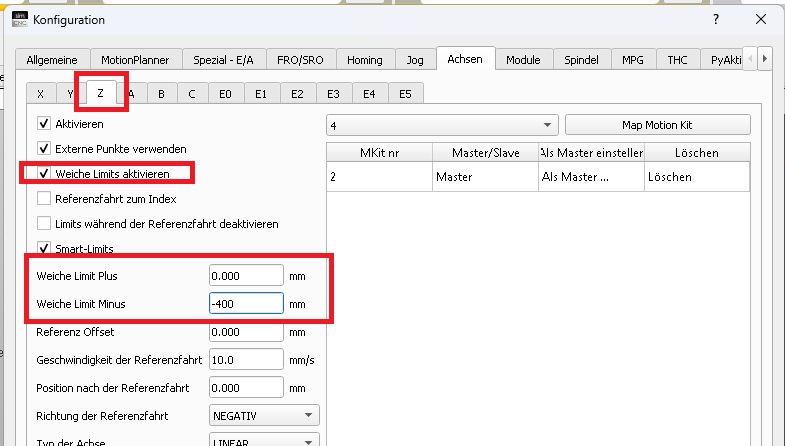Select the E0 axis tab

[225, 94]
